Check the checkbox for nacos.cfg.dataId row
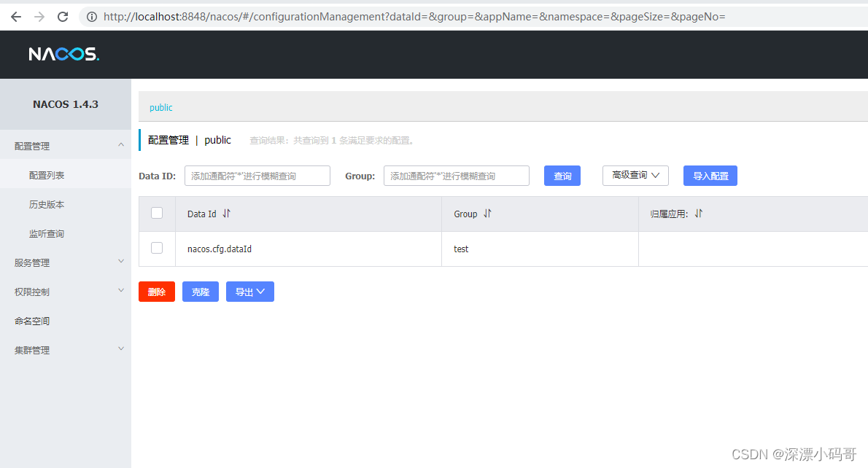 [157, 248]
